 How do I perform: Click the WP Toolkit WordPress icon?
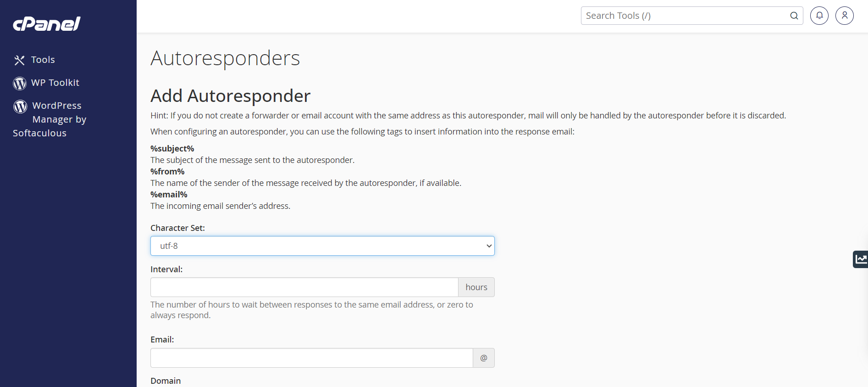19,83
